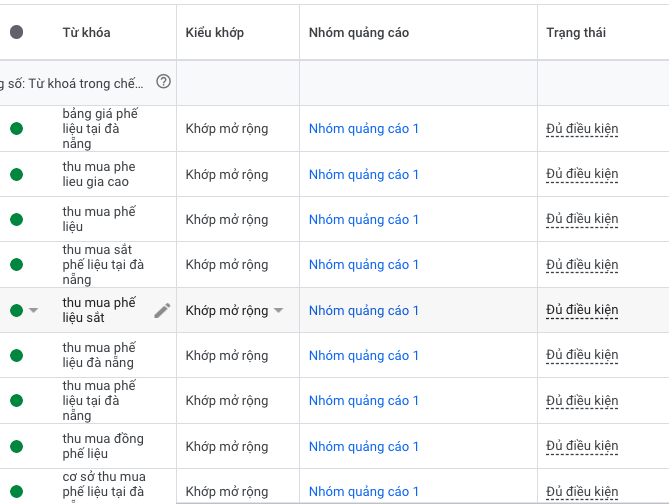Click the green status dot for 'thu mua đồng phế liệu'

tap(16, 446)
